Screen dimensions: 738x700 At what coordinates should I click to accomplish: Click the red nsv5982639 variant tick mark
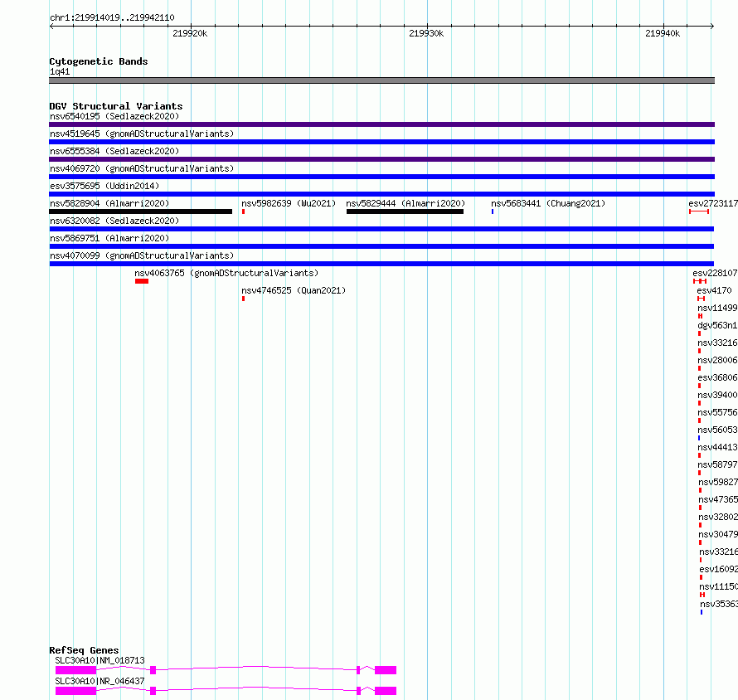tap(243, 211)
